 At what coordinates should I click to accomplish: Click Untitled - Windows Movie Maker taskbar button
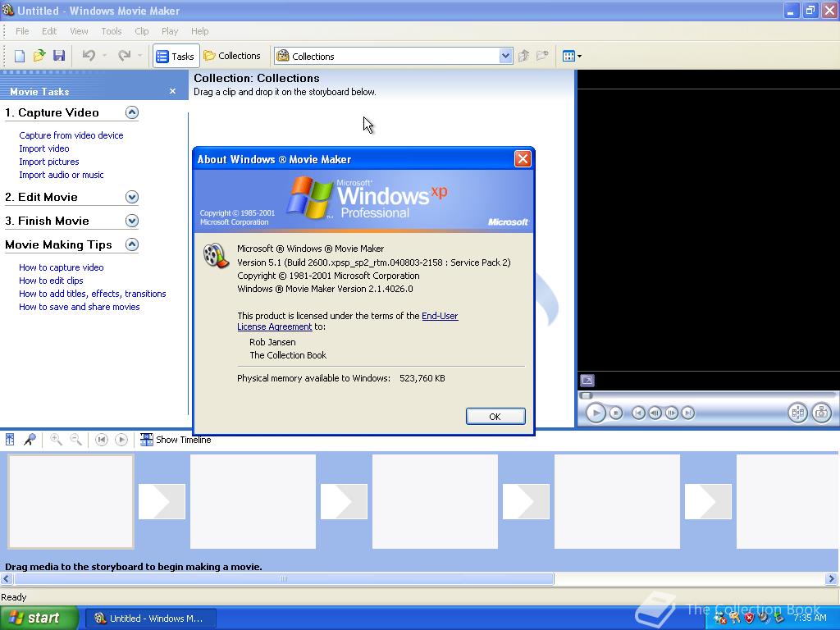pyautogui.click(x=151, y=619)
